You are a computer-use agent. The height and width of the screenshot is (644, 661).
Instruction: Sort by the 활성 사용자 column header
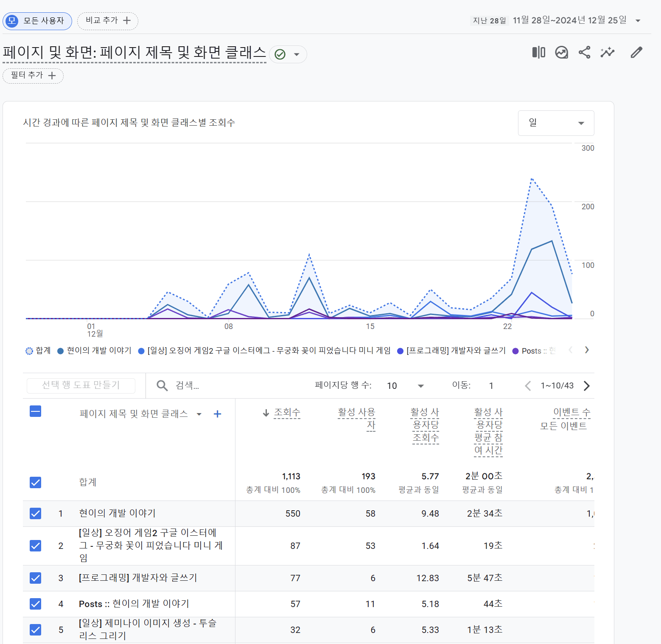(x=356, y=419)
